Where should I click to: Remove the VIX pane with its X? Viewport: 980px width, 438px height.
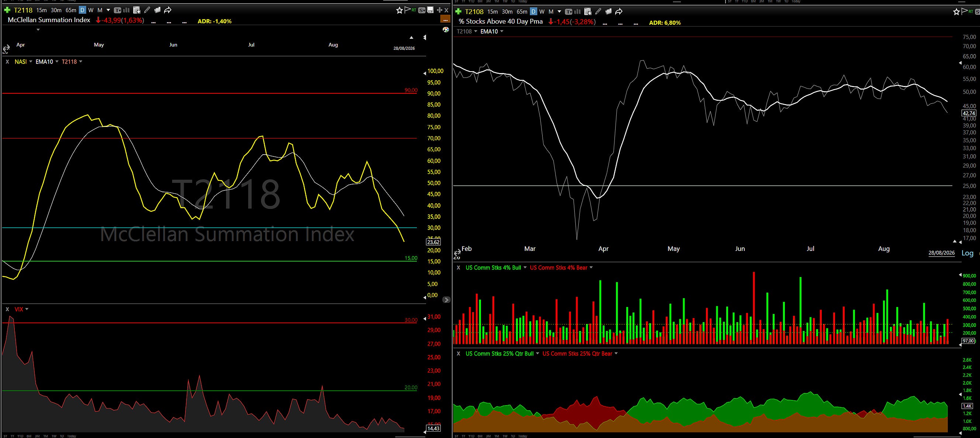[x=7, y=309]
